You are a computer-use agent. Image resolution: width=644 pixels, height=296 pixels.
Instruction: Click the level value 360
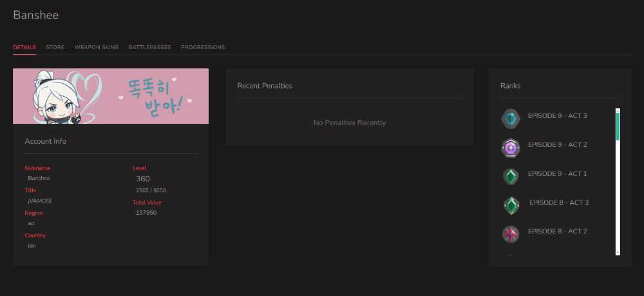(x=143, y=179)
